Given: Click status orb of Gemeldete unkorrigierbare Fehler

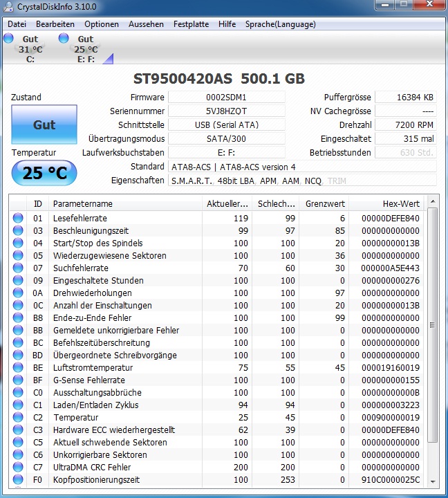Looking at the screenshot, I should 18,330.
